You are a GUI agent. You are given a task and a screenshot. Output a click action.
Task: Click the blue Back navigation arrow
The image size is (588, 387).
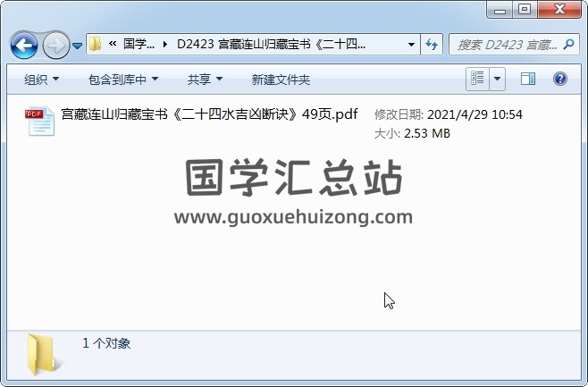pos(24,46)
